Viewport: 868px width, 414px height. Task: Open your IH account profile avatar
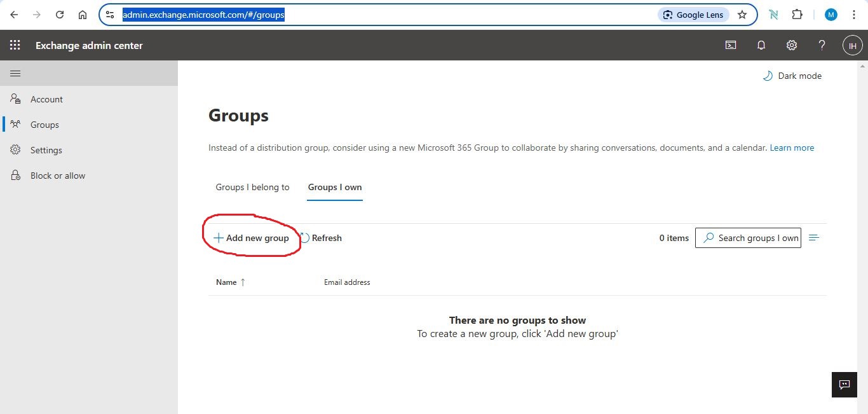[852, 45]
